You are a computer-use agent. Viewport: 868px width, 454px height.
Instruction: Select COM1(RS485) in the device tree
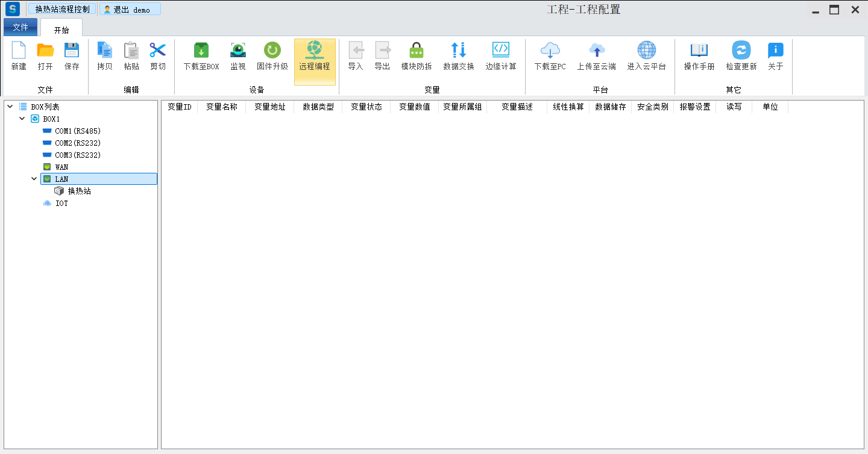pyautogui.click(x=77, y=131)
